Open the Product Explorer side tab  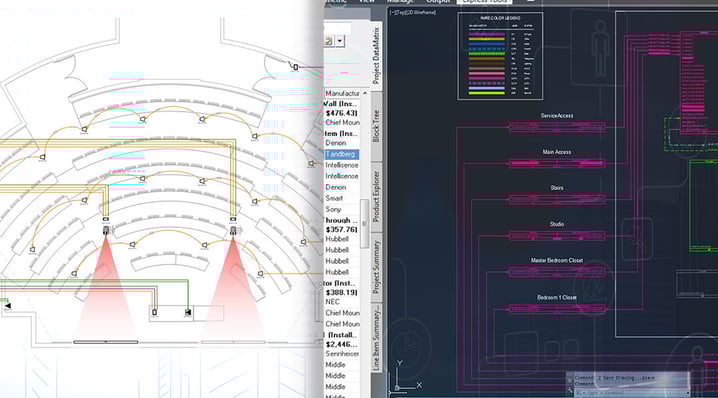point(375,196)
